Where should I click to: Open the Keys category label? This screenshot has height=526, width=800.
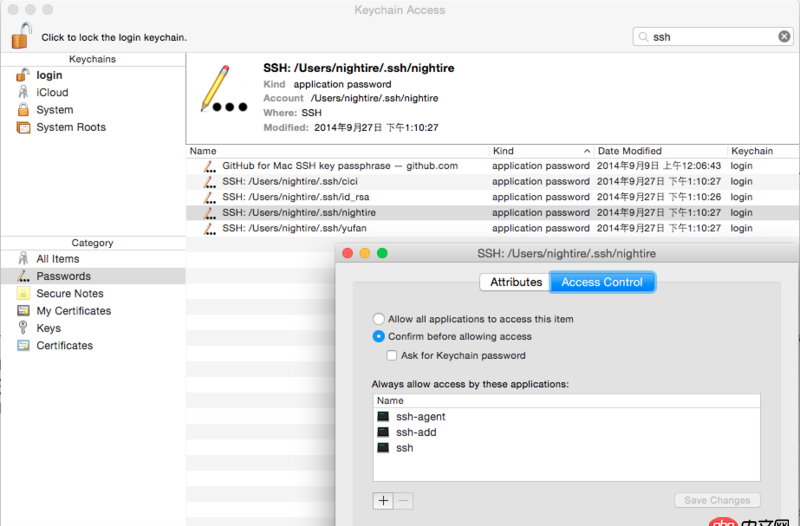pos(48,328)
